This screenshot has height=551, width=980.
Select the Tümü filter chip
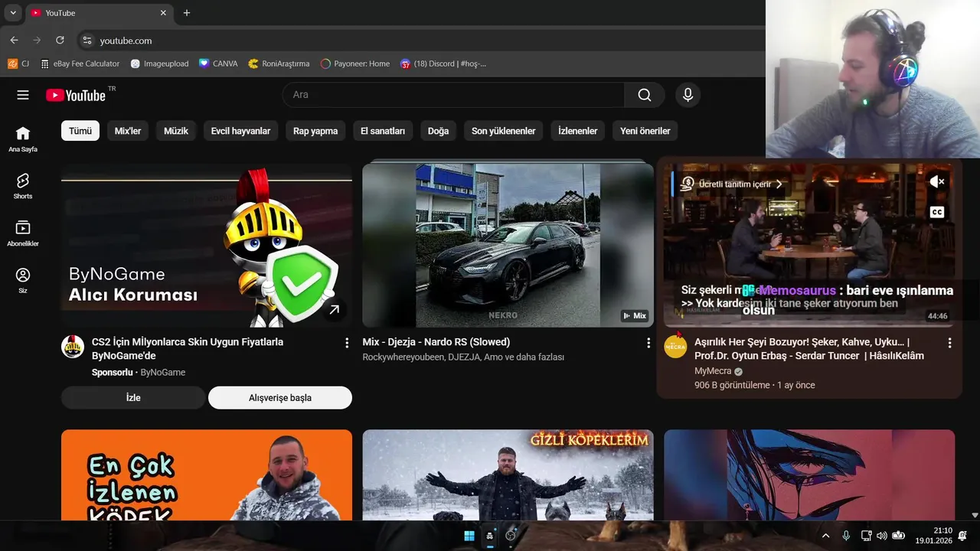[x=80, y=131]
